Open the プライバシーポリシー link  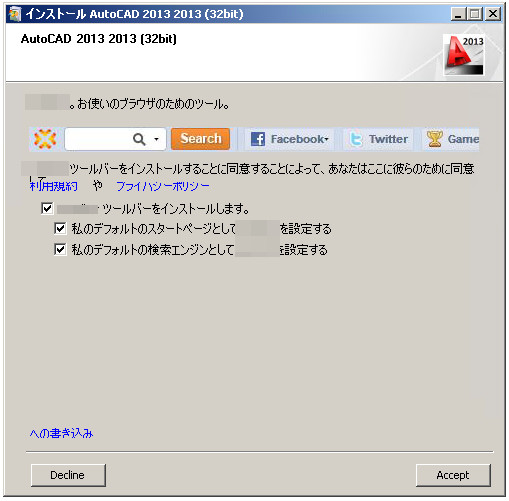click(x=163, y=186)
